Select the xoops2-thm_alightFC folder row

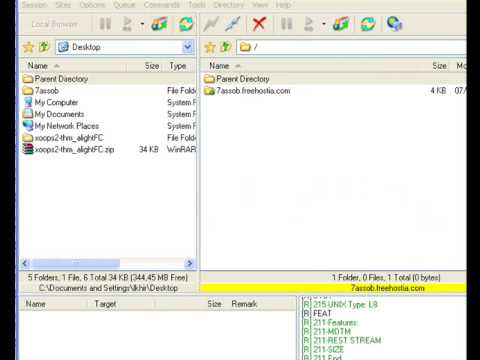coord(108,138)
